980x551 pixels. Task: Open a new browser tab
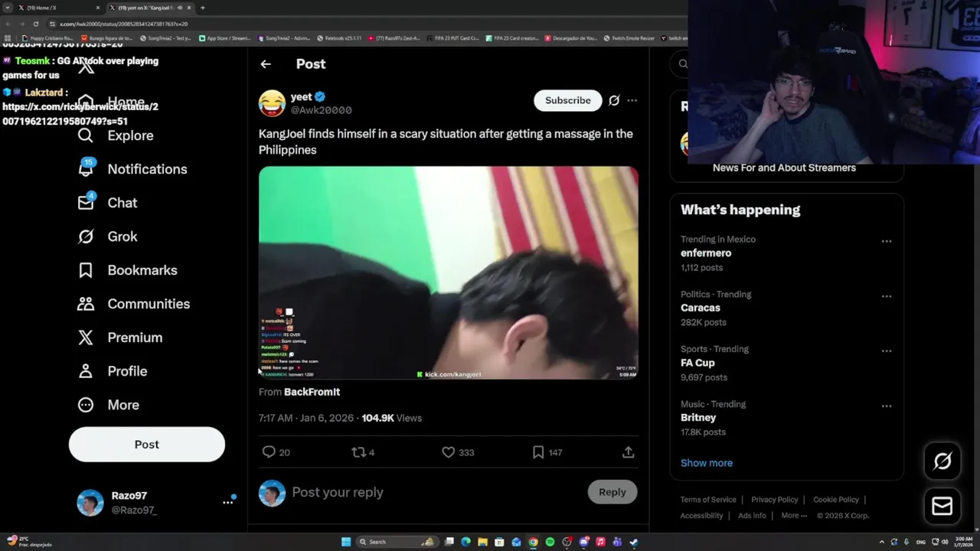(x=202, y=8)
